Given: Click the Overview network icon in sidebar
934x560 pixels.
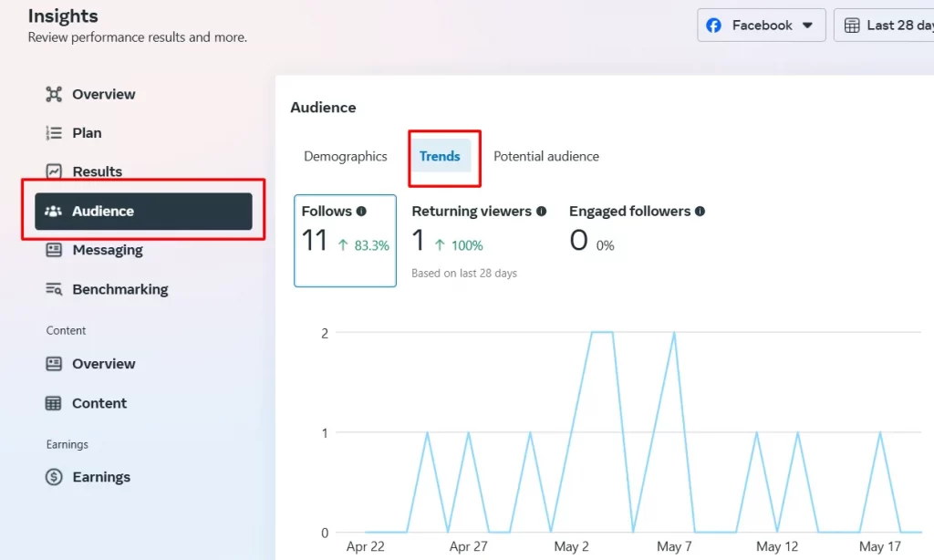Looking at the screenshot, I should click(54, 94).
